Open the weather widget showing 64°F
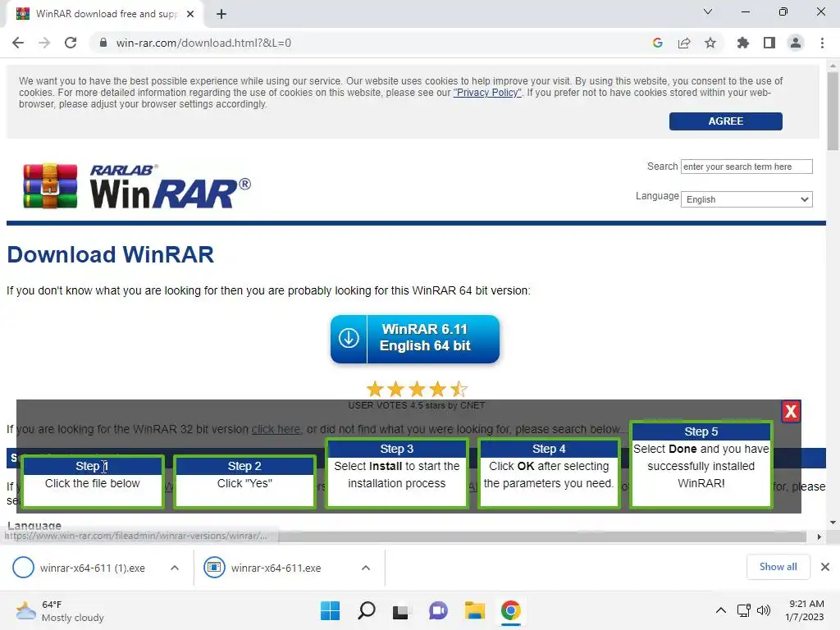This screenshot has width=840, height=630. (60, 610)
